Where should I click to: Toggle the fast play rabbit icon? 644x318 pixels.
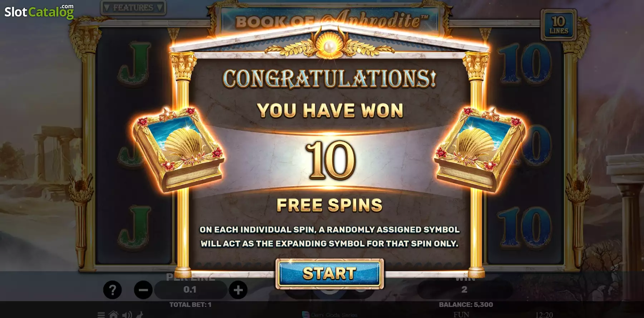point(140,315)
